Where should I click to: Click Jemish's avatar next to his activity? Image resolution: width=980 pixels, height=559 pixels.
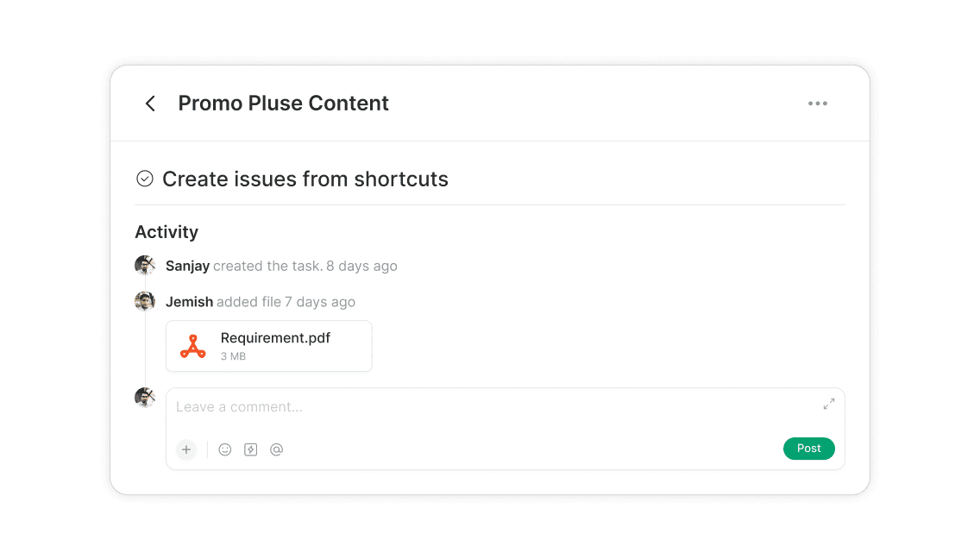click(x=145, y=301)
